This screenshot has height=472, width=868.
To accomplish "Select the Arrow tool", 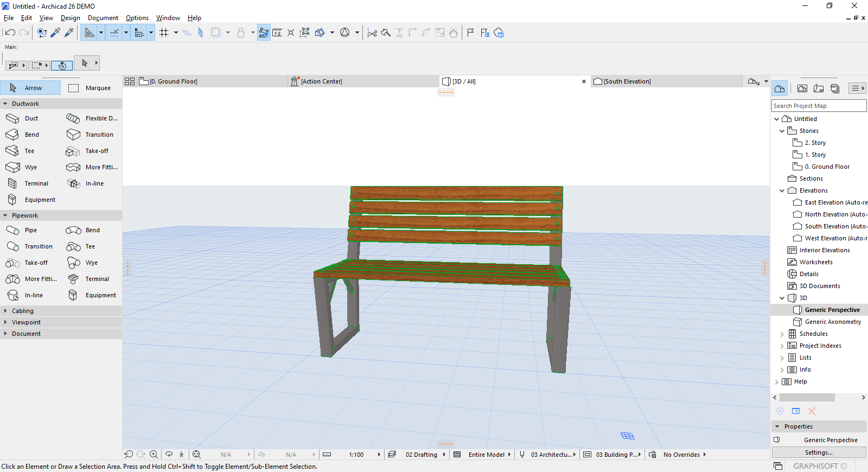I will 30,88.
